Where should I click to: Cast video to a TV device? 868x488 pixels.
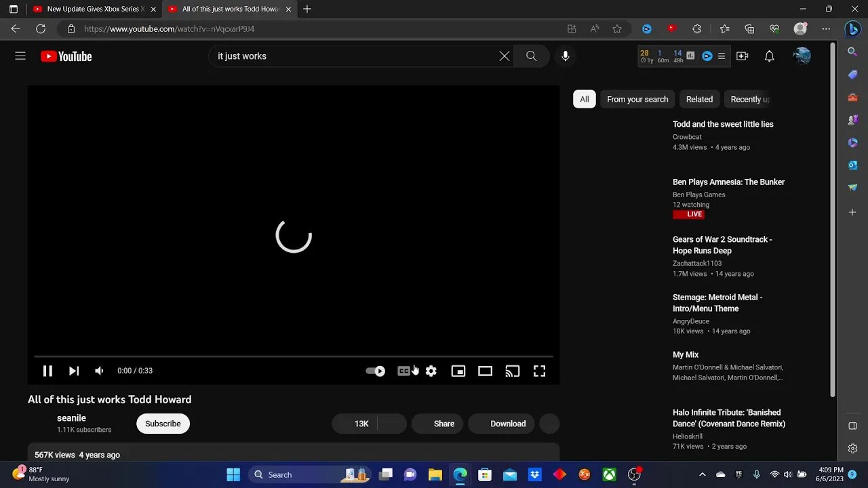(512, 371)
